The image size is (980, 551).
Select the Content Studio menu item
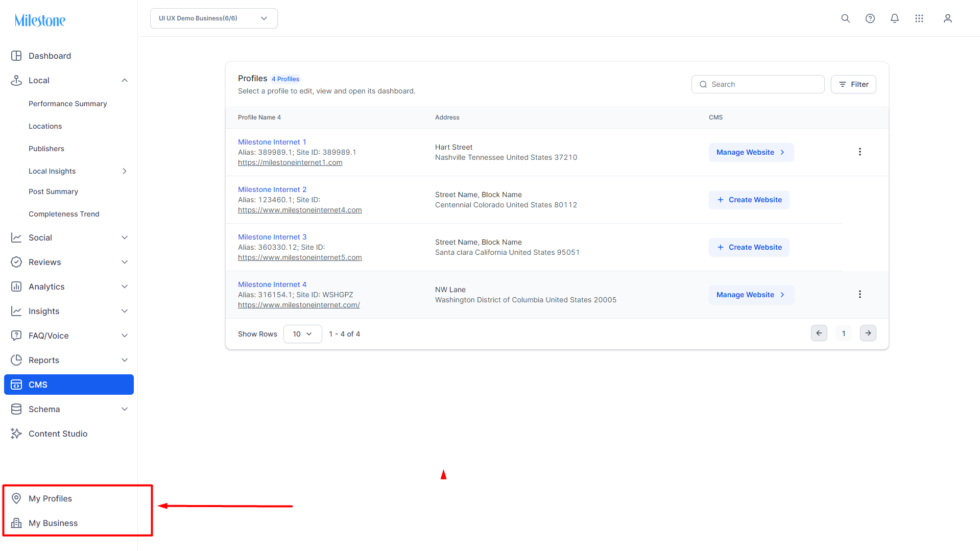[x=58, y=434]
